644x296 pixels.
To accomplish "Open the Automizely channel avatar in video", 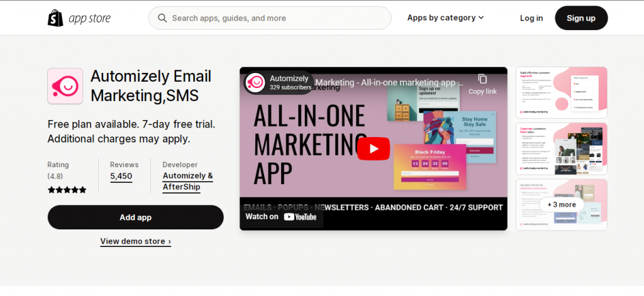I will 255,82.
